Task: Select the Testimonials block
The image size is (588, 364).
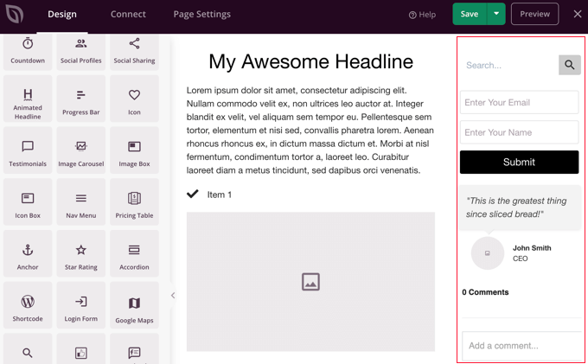Action: (28, 152)
